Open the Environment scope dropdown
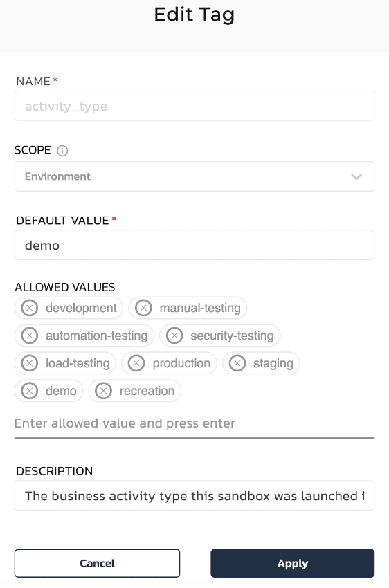389x588 pixels. click(x=194, y=176)
